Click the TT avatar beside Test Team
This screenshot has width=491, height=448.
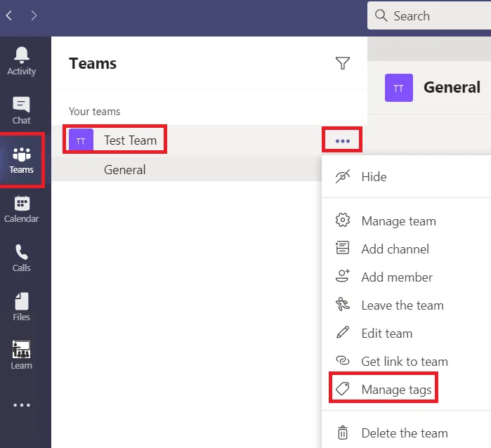[81, 140]
